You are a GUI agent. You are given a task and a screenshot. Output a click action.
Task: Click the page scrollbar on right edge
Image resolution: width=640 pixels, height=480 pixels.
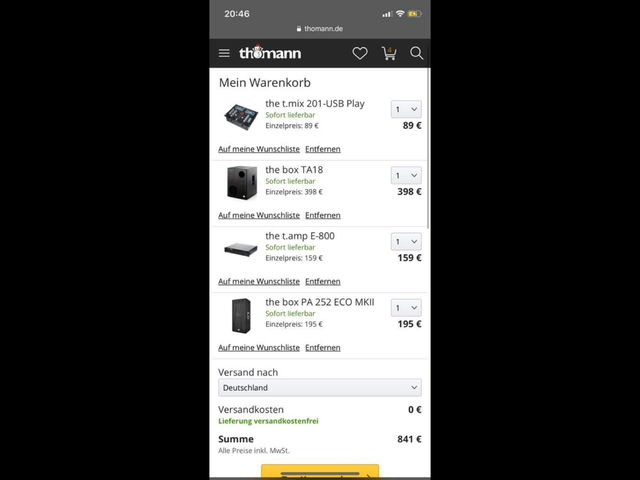click(428, 149)
